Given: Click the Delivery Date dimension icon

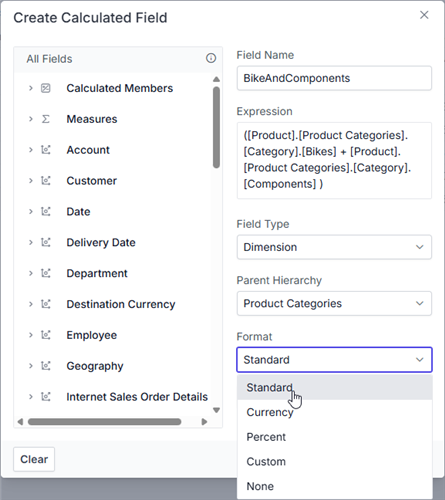Looking at the screenshot, I should click(46, 242).
